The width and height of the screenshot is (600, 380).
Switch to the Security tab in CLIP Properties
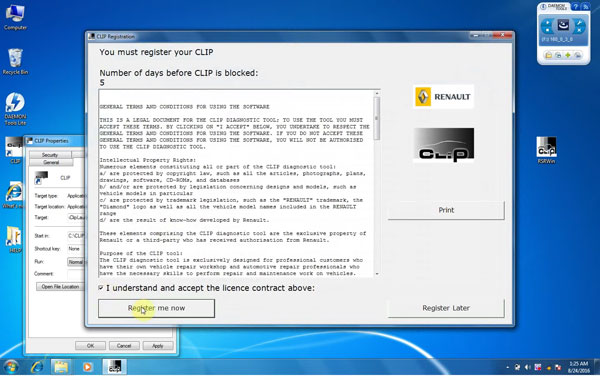[50, 155]
